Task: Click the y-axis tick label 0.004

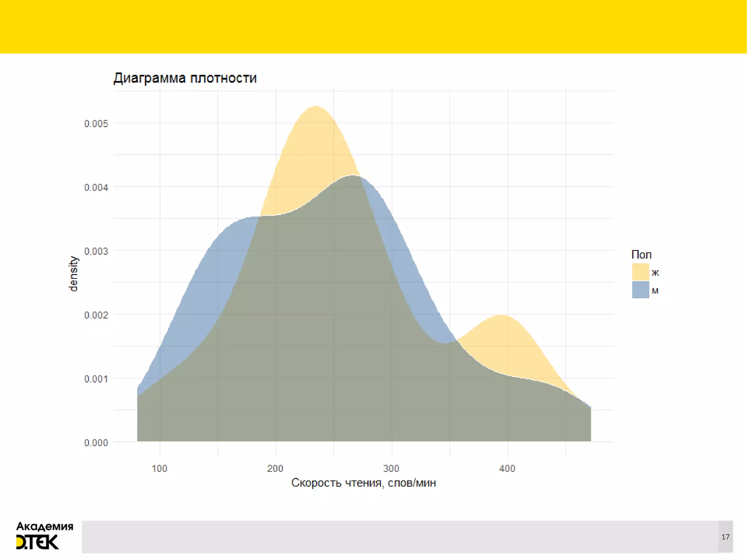Action: click(96, 187)
